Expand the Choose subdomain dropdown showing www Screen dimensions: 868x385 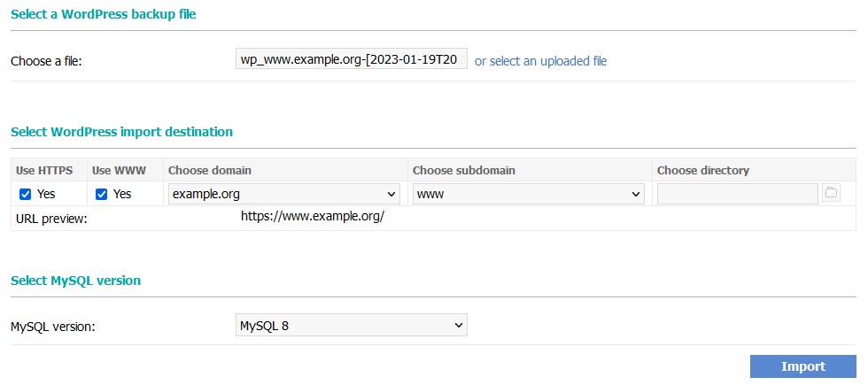[x=529, y=194]
